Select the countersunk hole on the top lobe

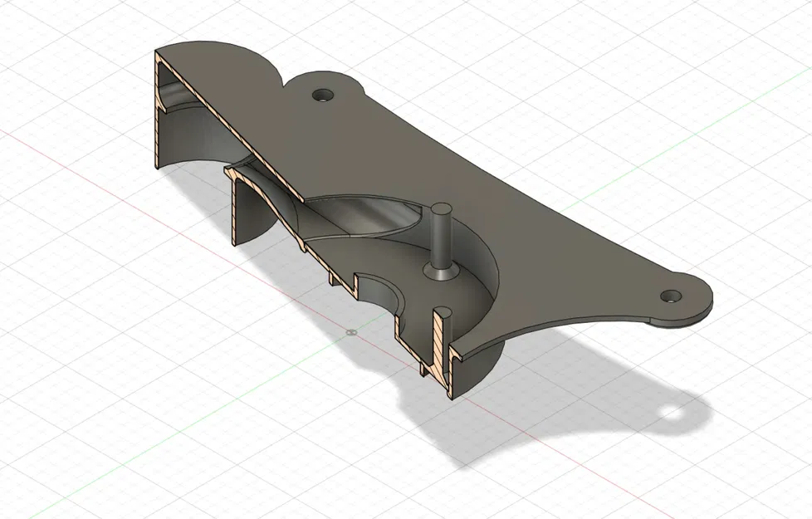(x=324, y=95)
